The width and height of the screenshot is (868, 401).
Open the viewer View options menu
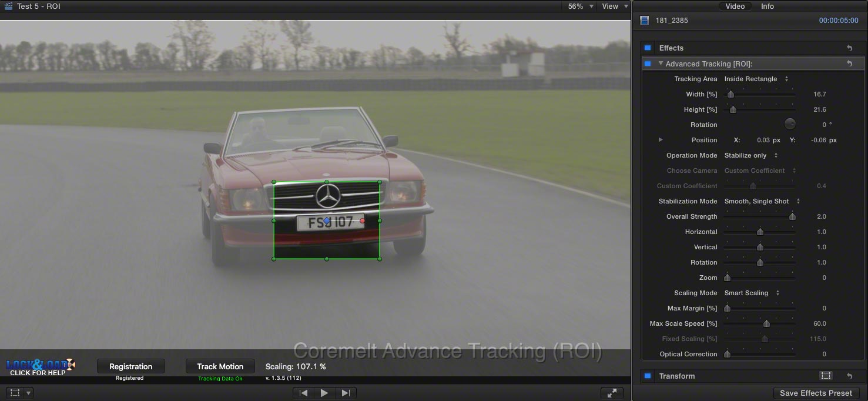point(615,6)
